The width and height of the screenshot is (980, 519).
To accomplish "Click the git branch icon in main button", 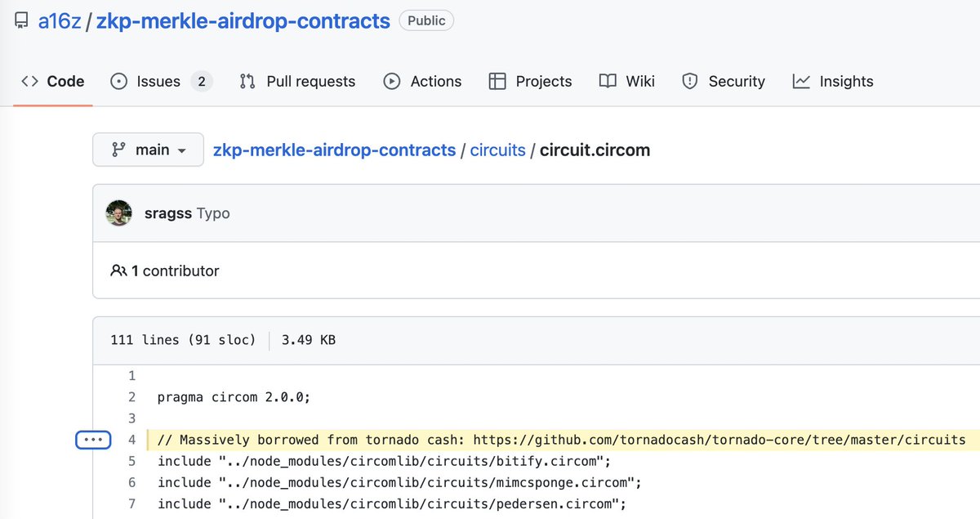I will (118, 150).
